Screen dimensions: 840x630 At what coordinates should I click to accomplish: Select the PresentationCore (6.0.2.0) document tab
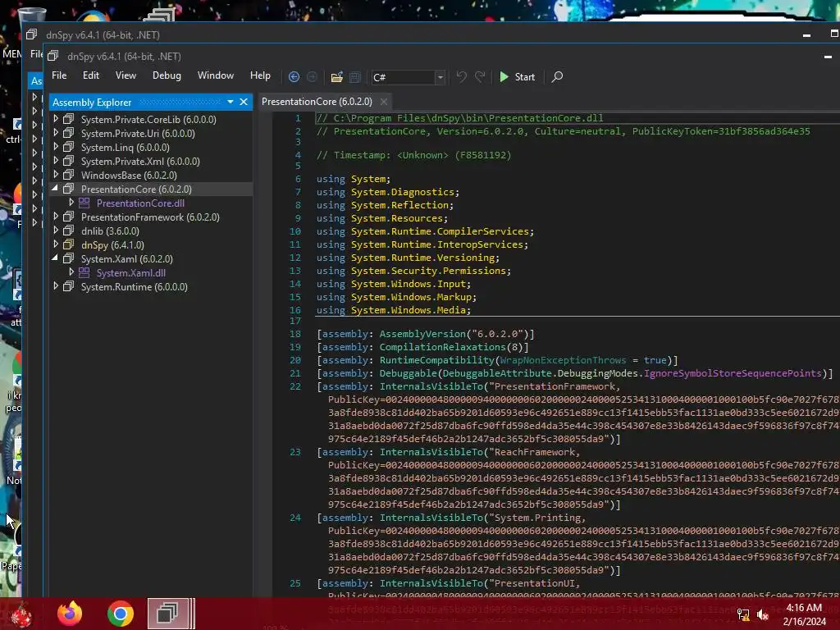coord(317,101)
